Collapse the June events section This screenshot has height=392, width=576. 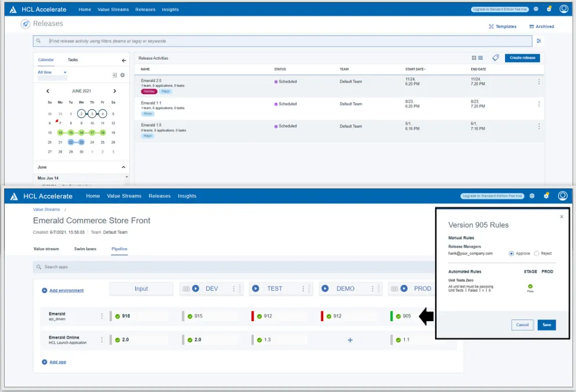coord(124,167)
